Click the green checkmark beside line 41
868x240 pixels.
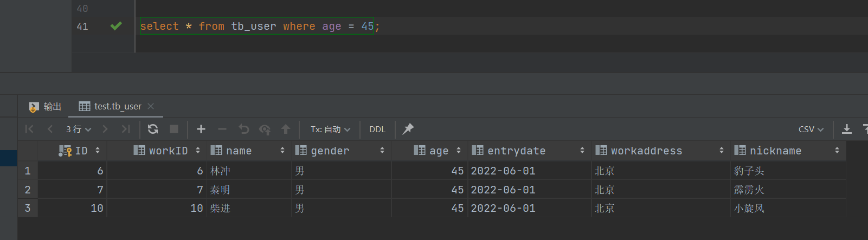click(116, 26)
